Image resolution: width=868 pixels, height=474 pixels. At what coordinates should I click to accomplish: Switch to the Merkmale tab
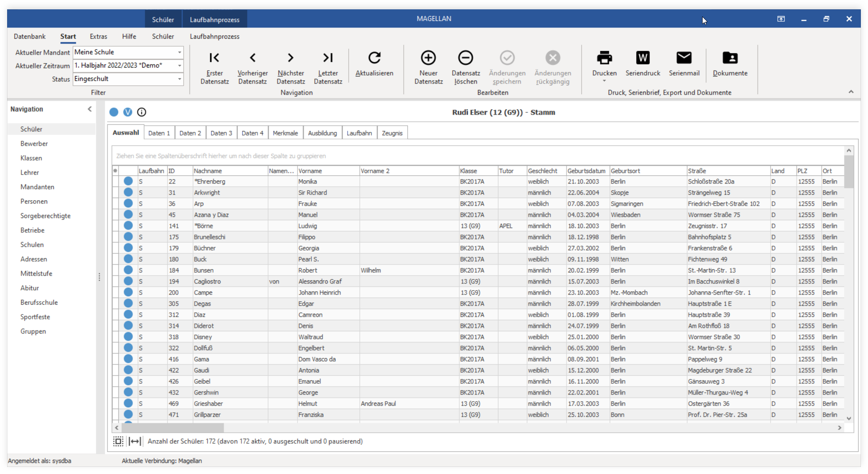[x=285, y=133]
